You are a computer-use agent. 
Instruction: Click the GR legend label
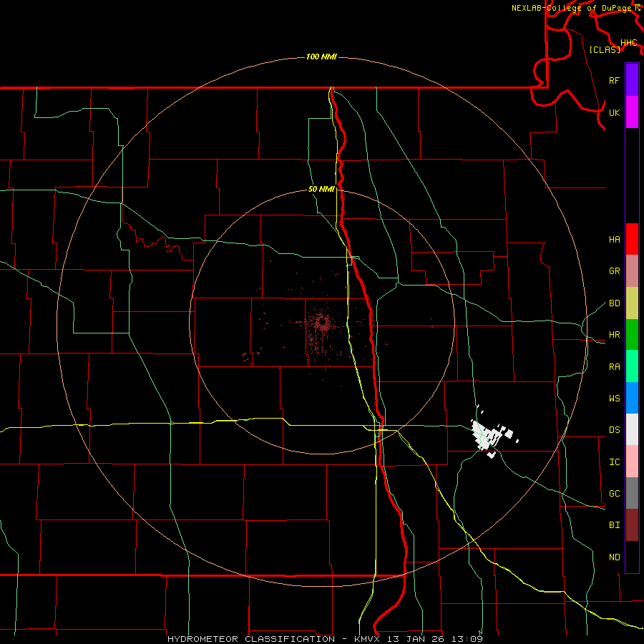614,271
